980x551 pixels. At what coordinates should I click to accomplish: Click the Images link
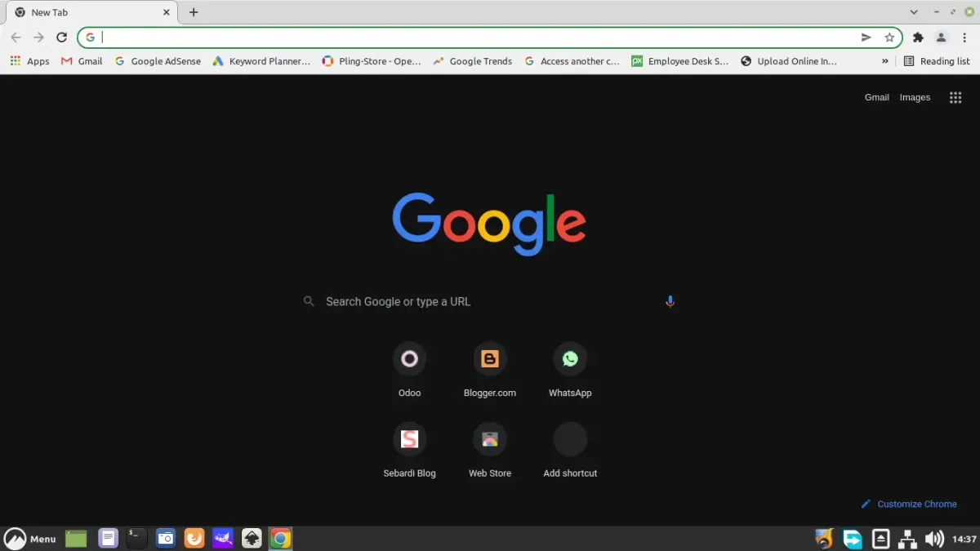tap(915, 97)
